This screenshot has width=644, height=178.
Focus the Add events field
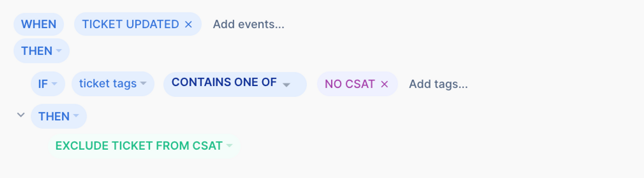click(x=249, y=24)
